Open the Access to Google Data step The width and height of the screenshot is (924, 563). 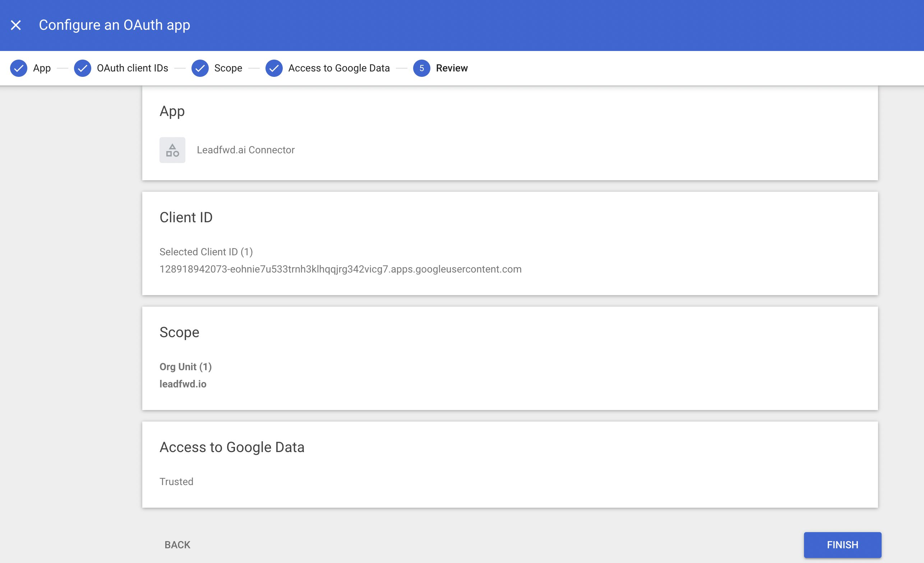[x=339, y=68]
